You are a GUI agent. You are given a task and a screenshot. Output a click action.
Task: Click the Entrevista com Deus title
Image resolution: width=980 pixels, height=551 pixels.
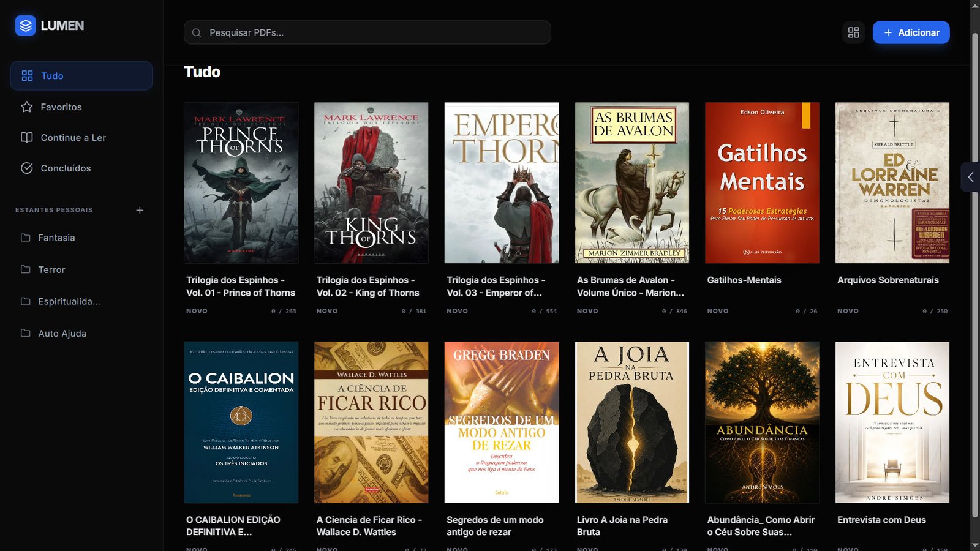point(881,520)
